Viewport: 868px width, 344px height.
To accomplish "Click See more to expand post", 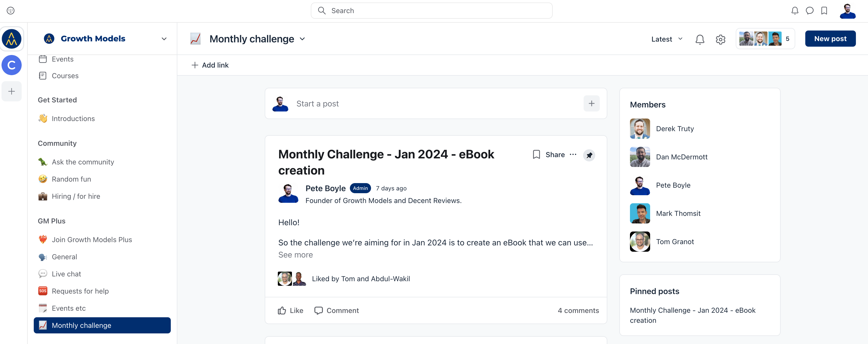I will click(295, 255).
